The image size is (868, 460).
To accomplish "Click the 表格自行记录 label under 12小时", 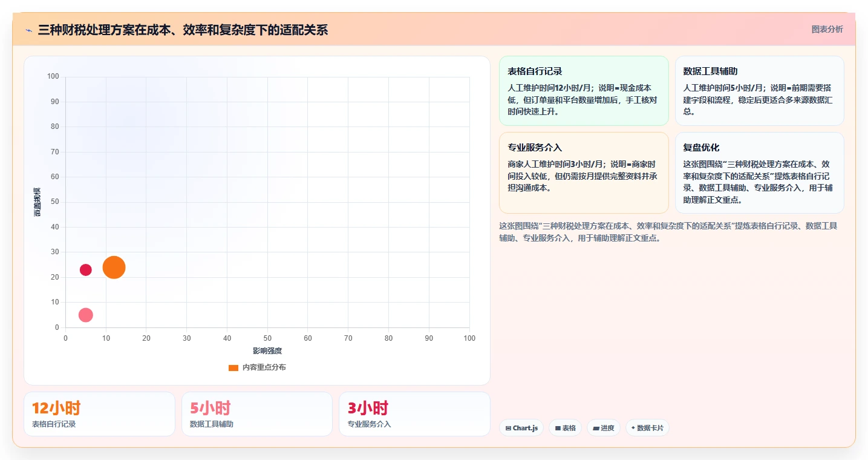I will coord(54,424).
